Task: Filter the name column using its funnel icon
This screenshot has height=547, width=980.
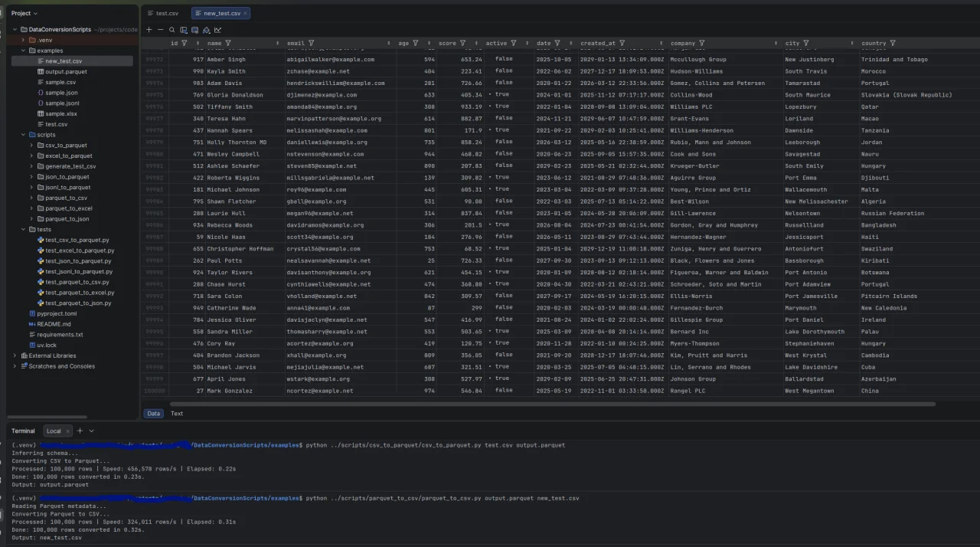Action: [228, 44]
